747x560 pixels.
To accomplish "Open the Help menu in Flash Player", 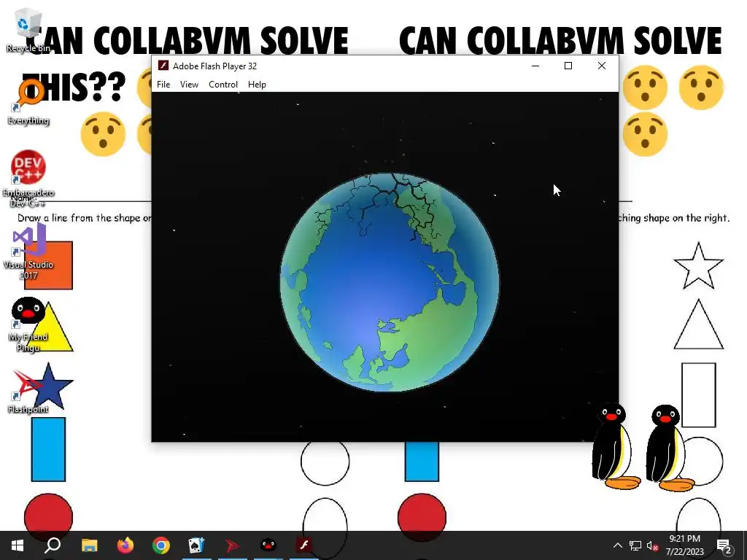I will (x=257, y=85).
